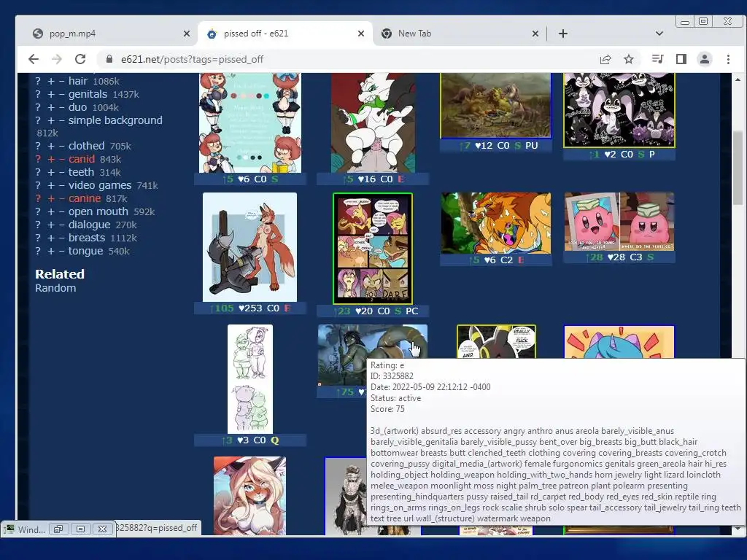The width and height of the screenshot is (747, 560).
Task: Click the 'C3' comment count on Kirby post
Action: point(636,257)
